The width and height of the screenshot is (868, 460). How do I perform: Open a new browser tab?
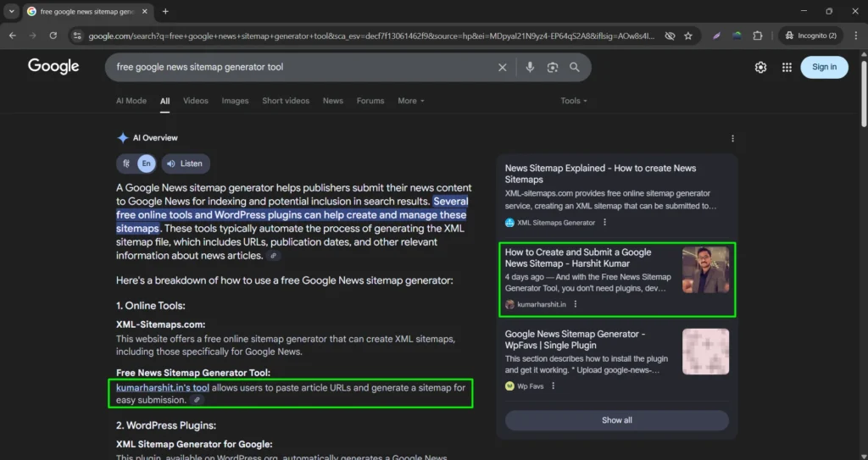(165, 11)
